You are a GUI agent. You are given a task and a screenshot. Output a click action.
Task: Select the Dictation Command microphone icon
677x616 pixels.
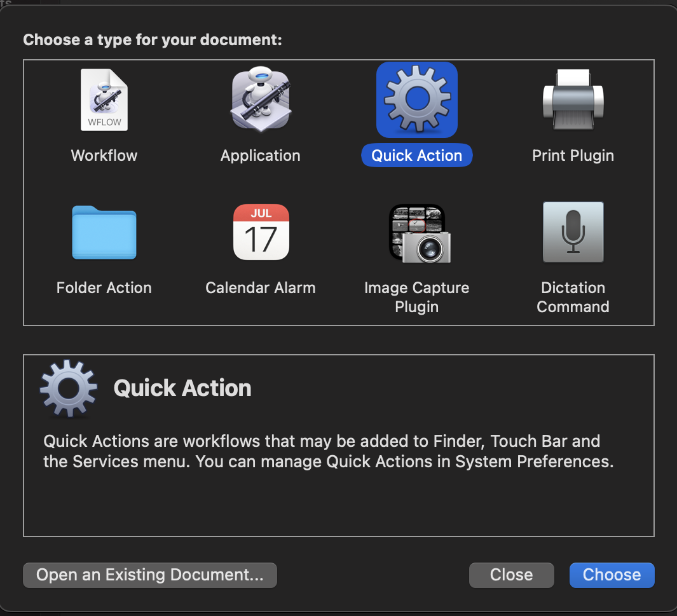[x=573, y=232]
